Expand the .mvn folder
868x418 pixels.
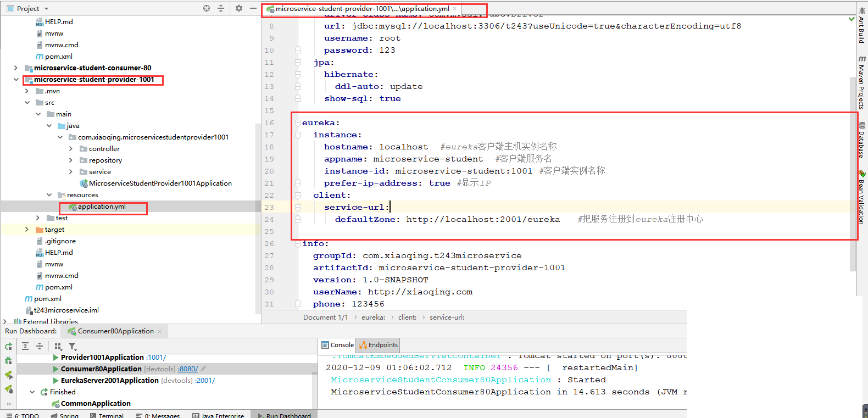click(x=27, y=91)
